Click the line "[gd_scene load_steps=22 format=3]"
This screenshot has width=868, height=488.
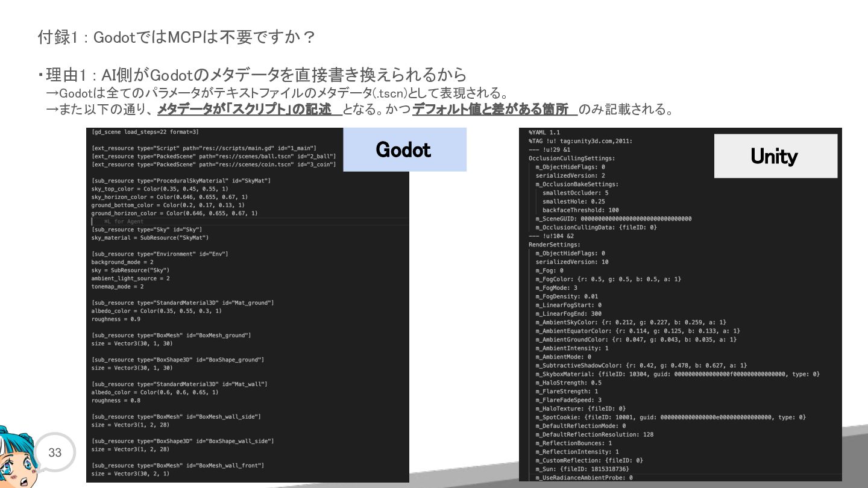click(145, 131)
